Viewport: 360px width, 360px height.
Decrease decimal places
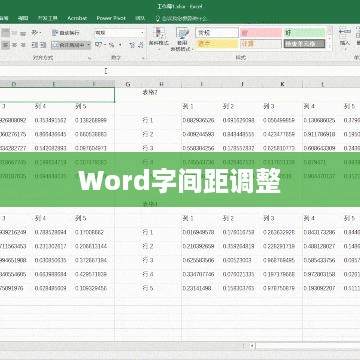click(140, 45)
